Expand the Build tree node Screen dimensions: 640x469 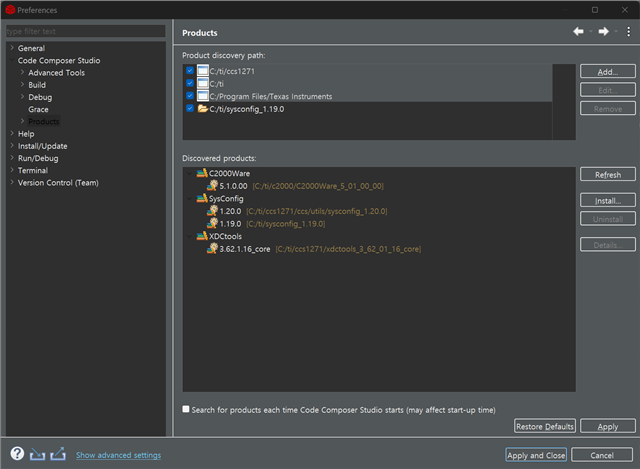[21, 85]
